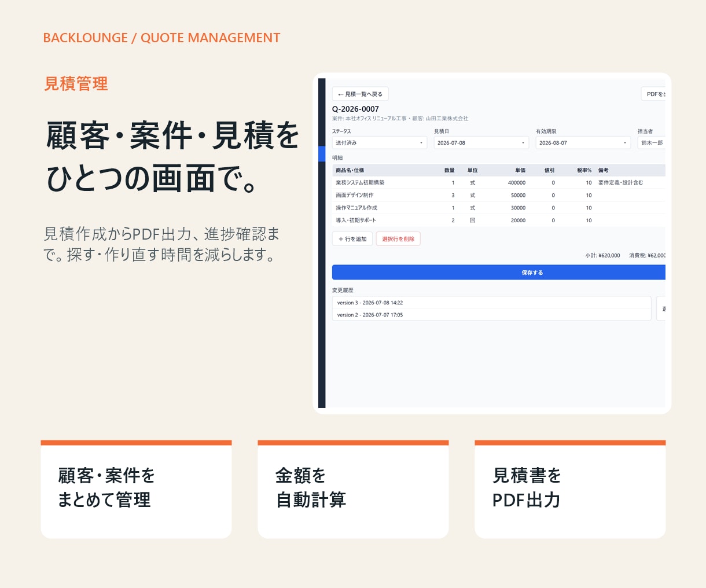Edit unit price 50000 cell
This screenshot has height=588, width=706.
click(519, 196)
